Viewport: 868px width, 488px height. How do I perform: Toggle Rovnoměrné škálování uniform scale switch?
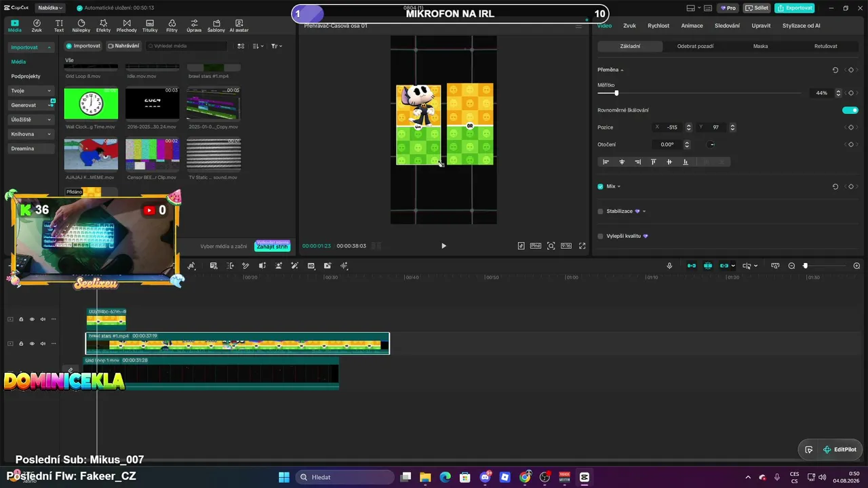click(x=850, y=110)
